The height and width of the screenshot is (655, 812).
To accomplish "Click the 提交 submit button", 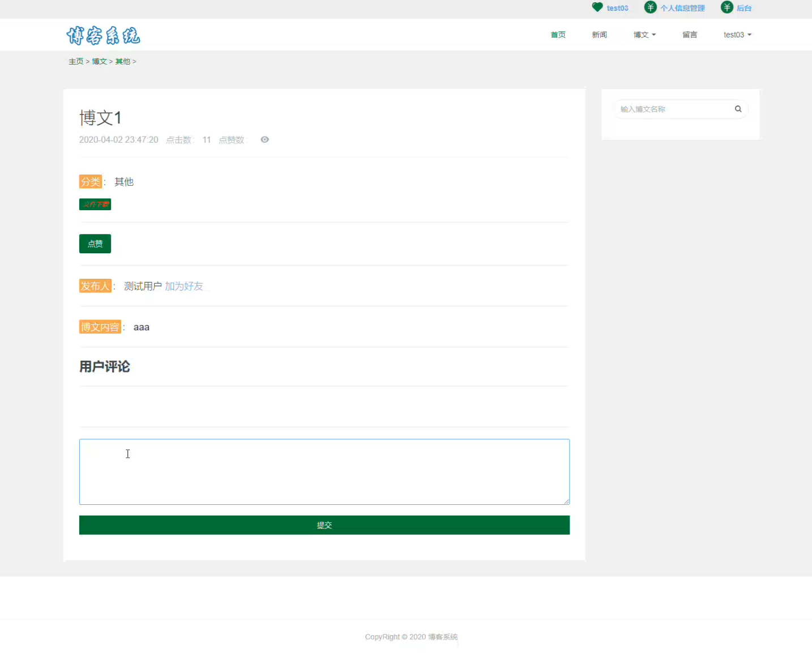I will point(324,525).
